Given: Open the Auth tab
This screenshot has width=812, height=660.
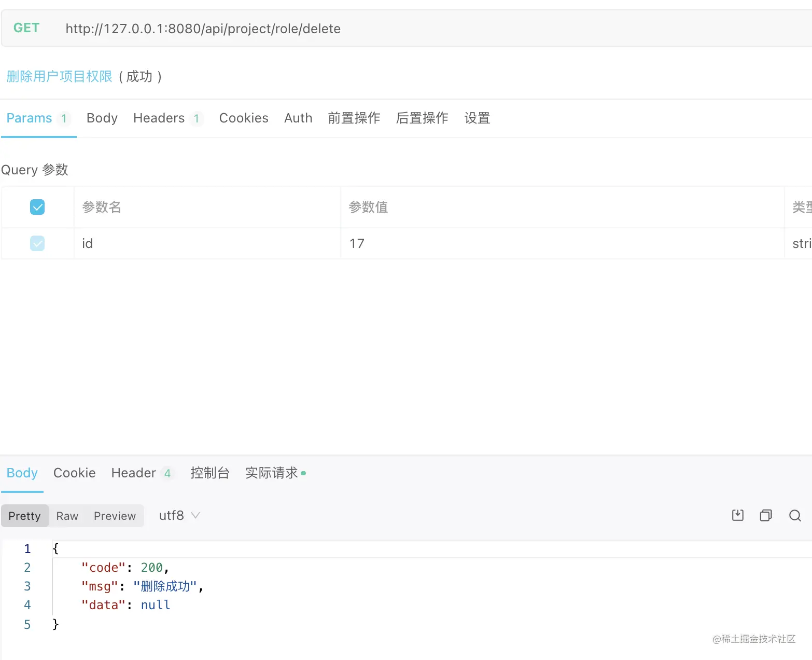Looking at the screenshot, I should (x=298, y=118).
